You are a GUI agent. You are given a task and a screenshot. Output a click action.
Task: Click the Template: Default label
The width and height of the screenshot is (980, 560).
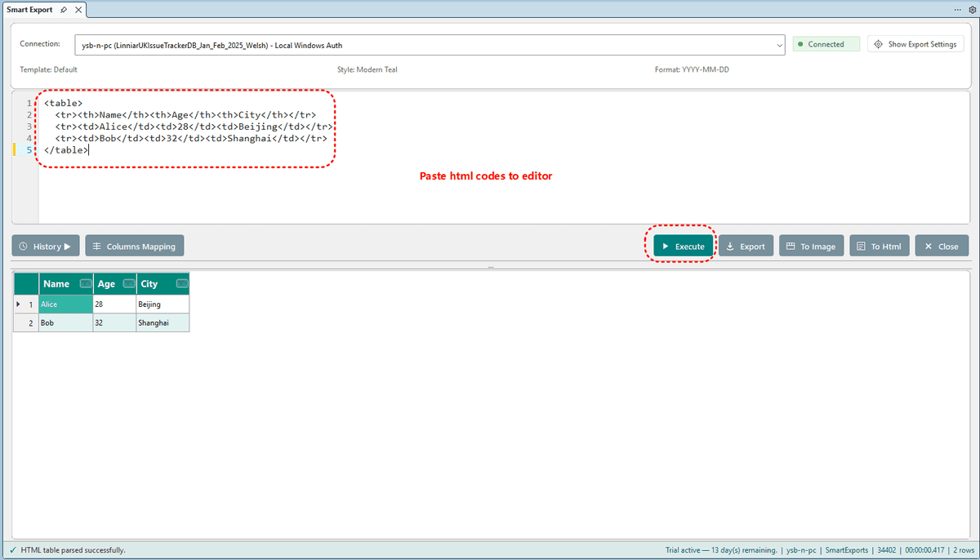coord(48,69)
